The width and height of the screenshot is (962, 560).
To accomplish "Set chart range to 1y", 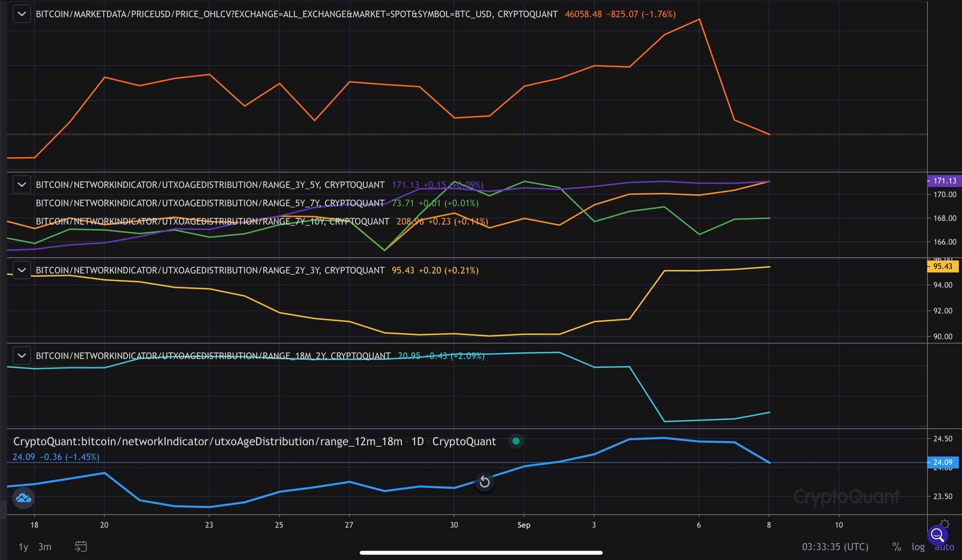I will [23, 546].
